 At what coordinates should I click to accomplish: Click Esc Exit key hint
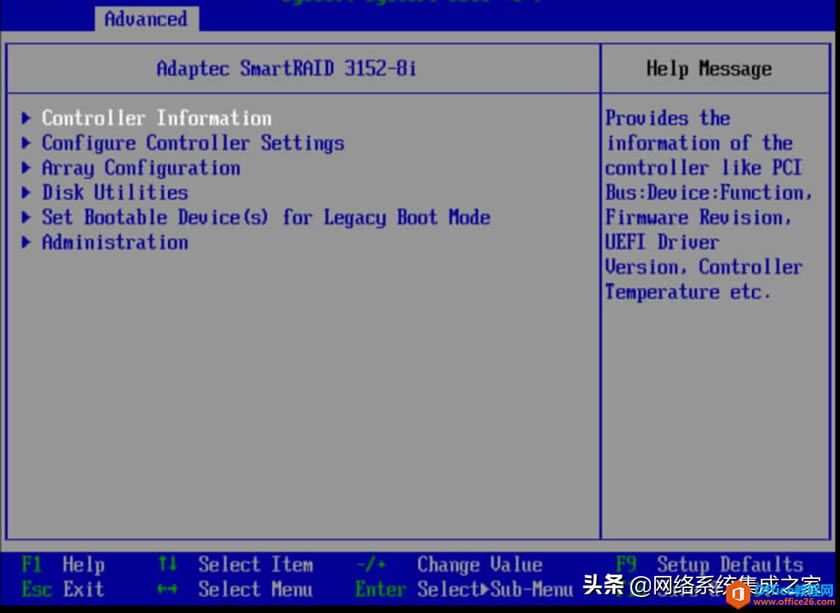63,589
